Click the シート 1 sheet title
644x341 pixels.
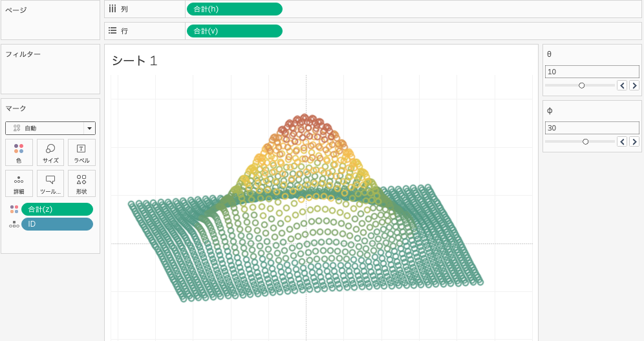coord(134,61)
